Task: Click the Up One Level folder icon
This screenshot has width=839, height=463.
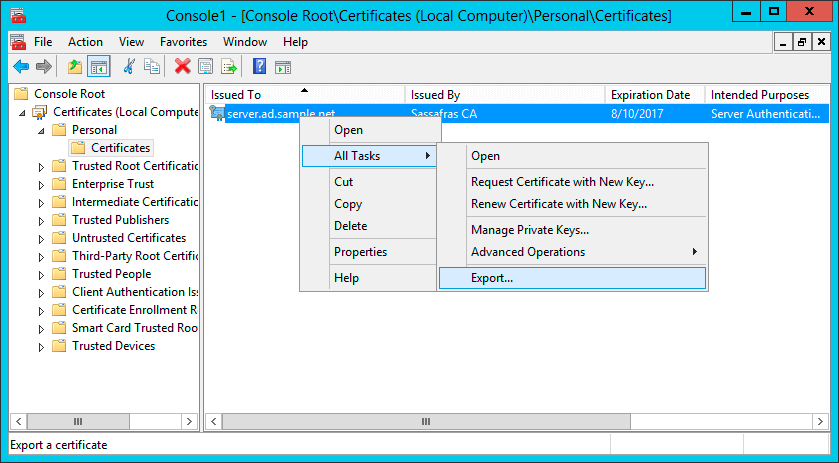Action: [x=75, y=67]
